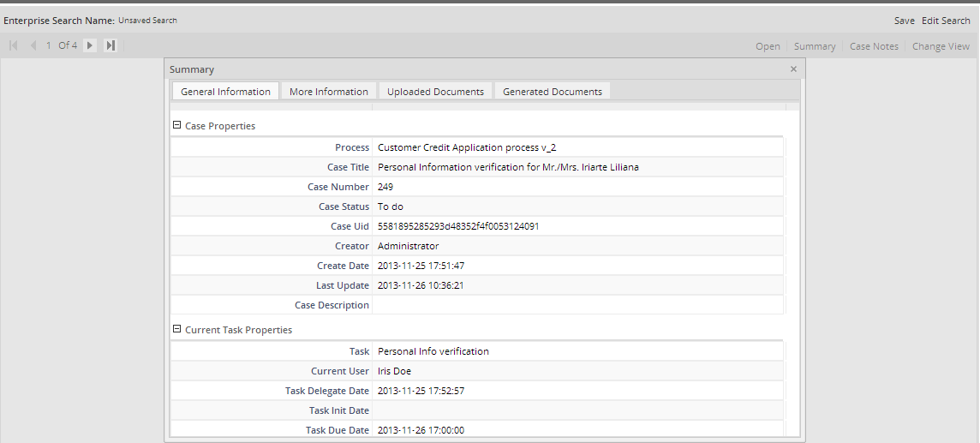Select the General Information tab
Viewport: 980px width, 443px height.
pyautogui.click(x=225, y=92)
